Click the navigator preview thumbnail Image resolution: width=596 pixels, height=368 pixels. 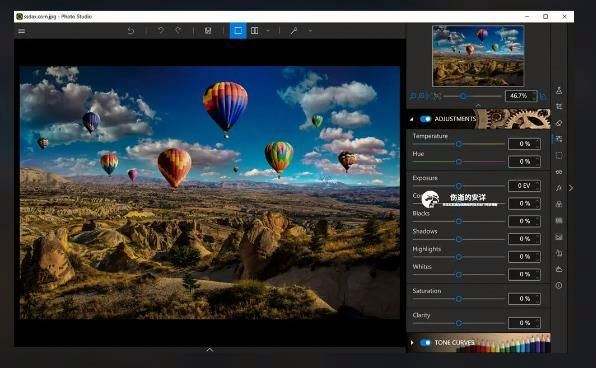(478, 56)
